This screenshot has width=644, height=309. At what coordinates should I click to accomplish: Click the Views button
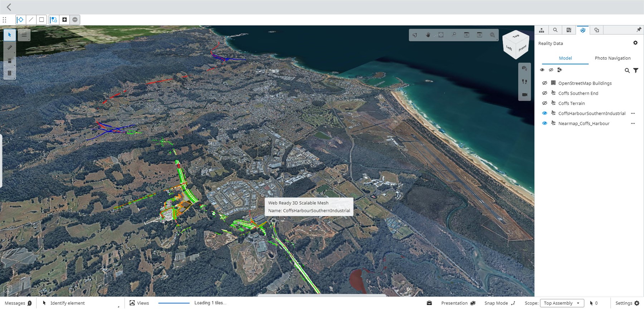(139, 303)
